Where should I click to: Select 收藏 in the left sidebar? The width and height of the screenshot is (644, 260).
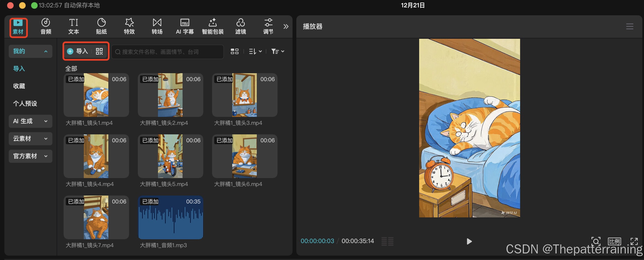coord(19,86)
